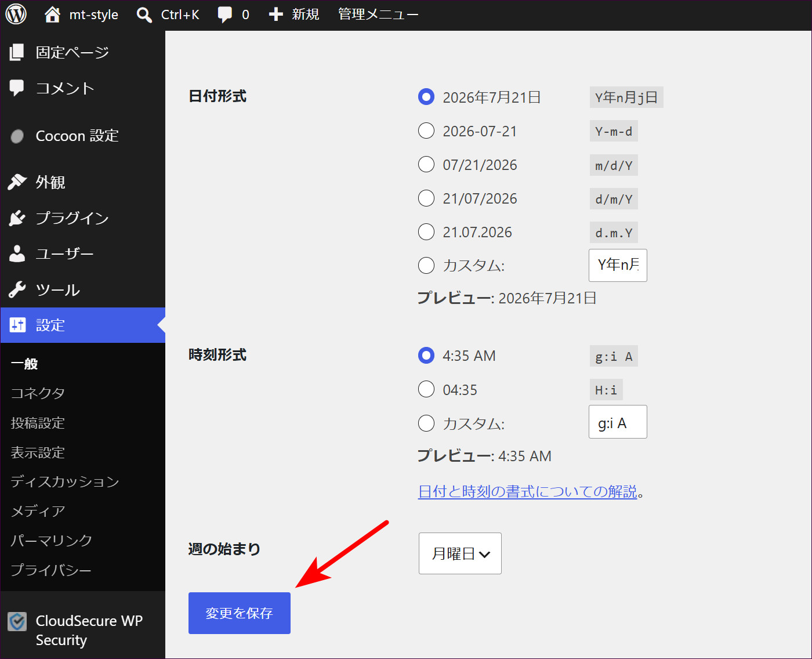Click the custom date format input field
Image resolution: width=812 pixels, height=659 pixels.
618,265
